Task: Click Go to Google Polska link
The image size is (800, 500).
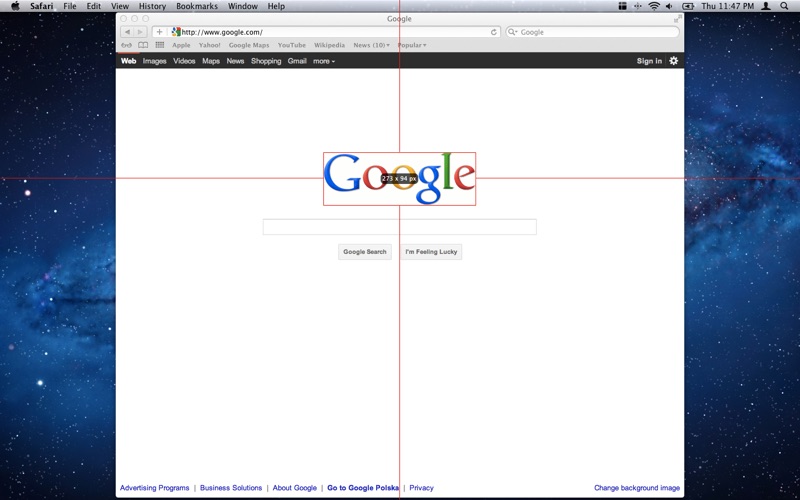Action: [363, 488]
